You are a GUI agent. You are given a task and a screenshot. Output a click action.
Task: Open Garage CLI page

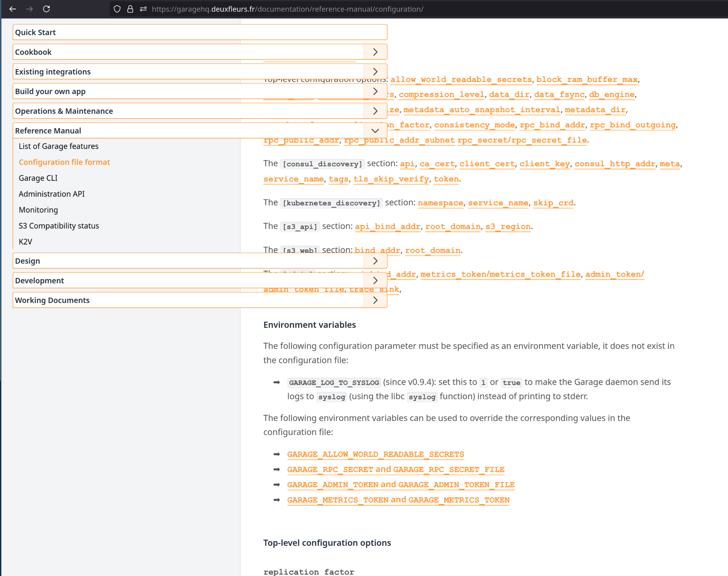(38, 178)
